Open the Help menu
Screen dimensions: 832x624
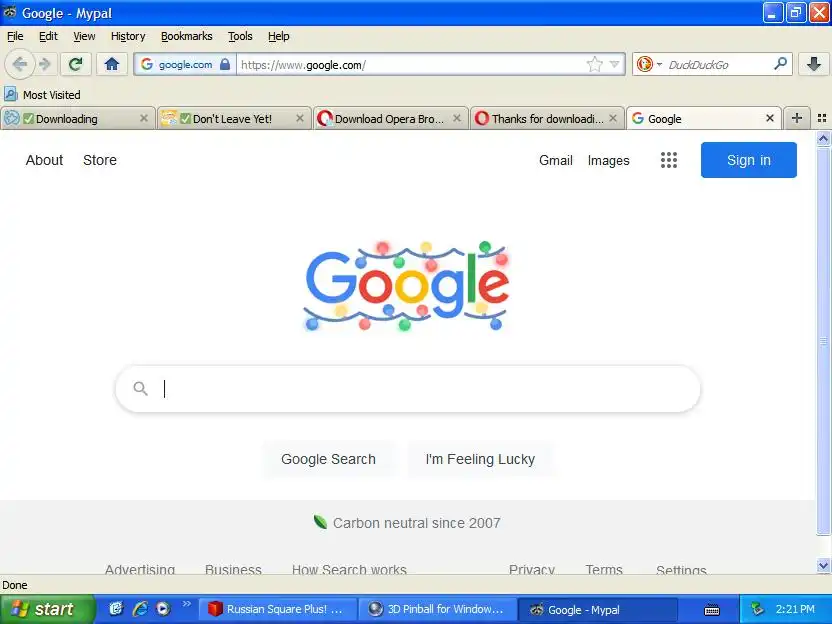[x=279, y=36]
